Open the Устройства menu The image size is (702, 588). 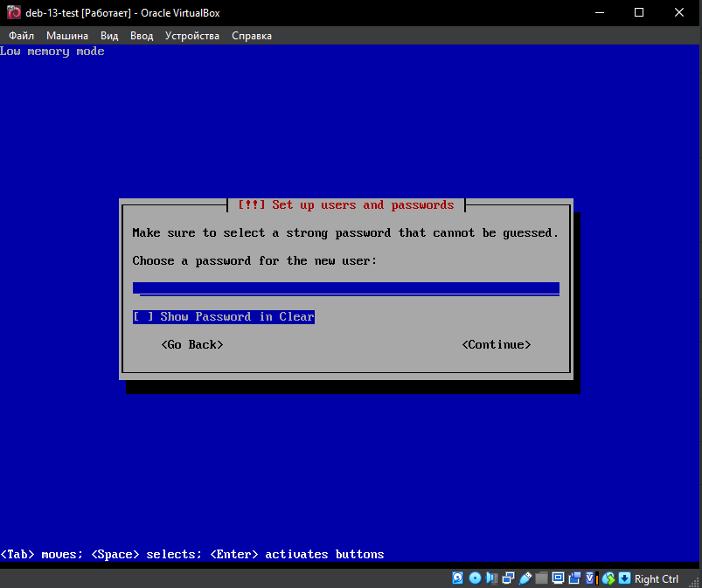192,36
